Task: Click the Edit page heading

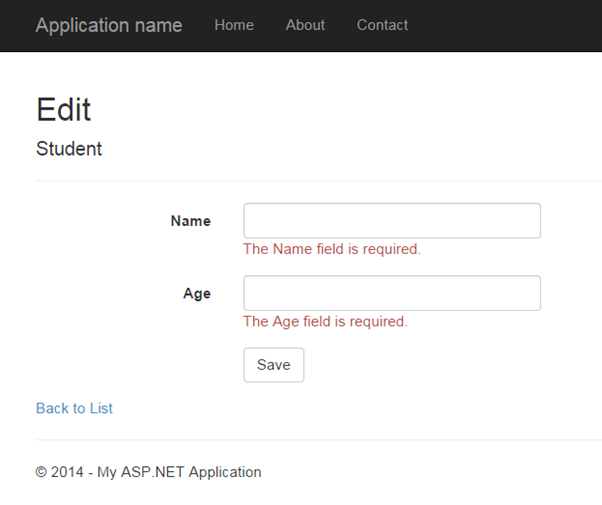Action: (64, 109)
